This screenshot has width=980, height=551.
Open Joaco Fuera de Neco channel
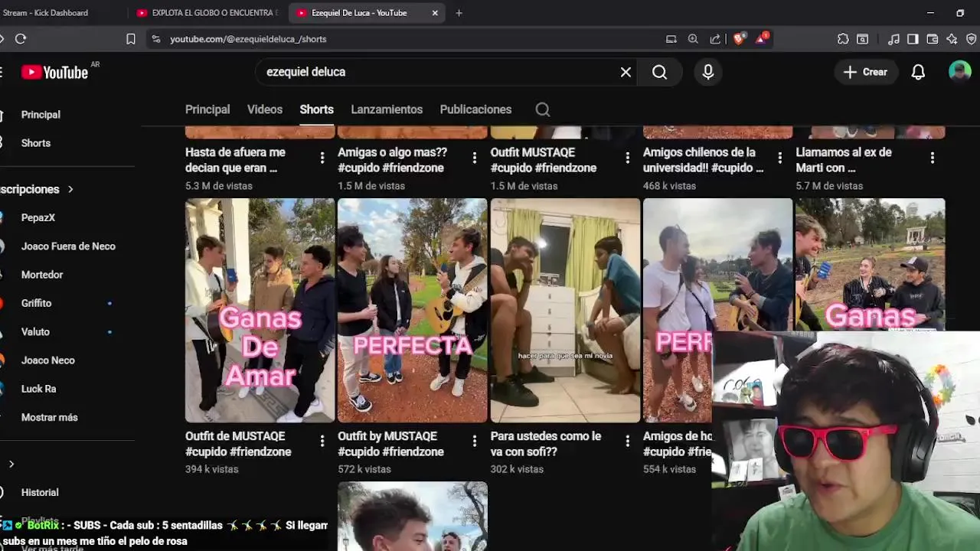coord(68,246)
